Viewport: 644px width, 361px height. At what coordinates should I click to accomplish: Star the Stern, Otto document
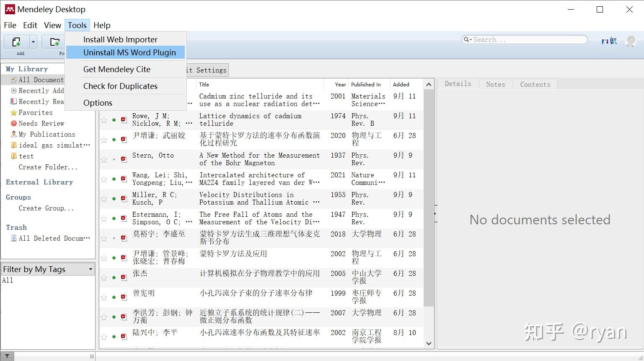coord(104,160)
